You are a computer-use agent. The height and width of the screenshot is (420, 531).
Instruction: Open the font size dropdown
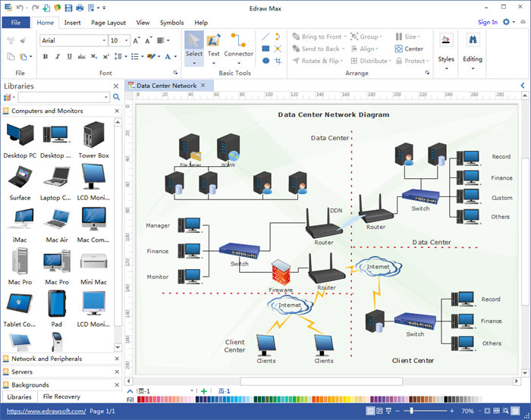(x=126, y=41)
